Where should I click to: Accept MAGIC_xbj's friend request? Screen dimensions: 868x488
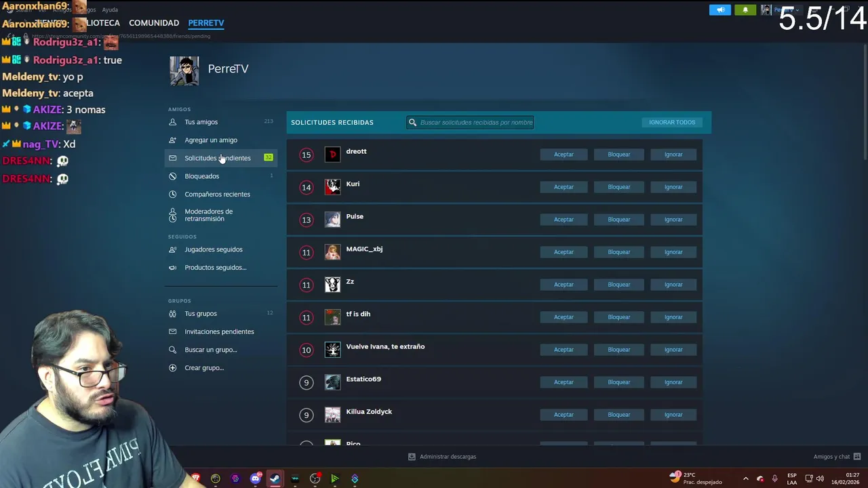564,252
